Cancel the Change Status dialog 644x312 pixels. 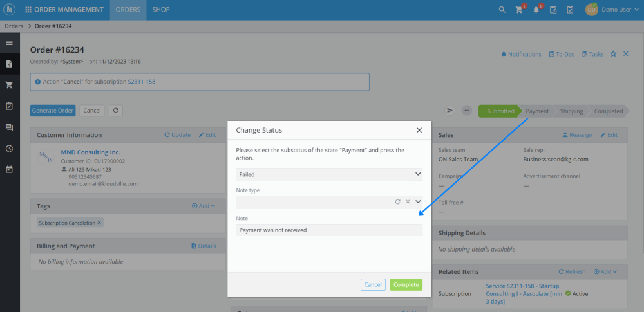click(373, 284)
